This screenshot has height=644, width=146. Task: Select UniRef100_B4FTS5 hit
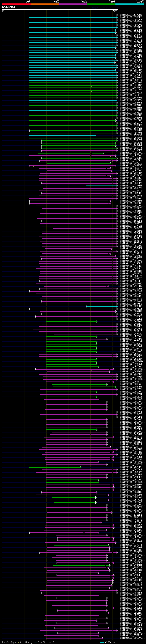click(x=131, y=85)
